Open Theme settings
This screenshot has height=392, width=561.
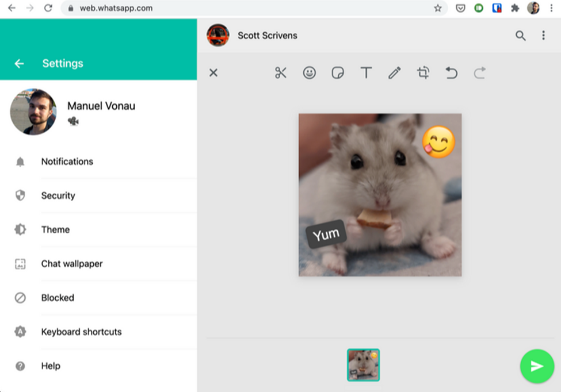(98, 229)
